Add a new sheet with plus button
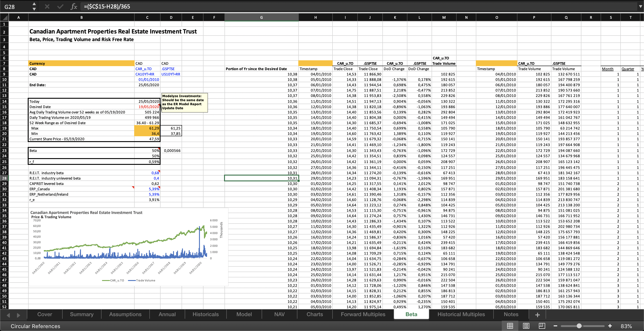This screenshot has height=331, width=644. pyautogui.click(x=537, y=315)
